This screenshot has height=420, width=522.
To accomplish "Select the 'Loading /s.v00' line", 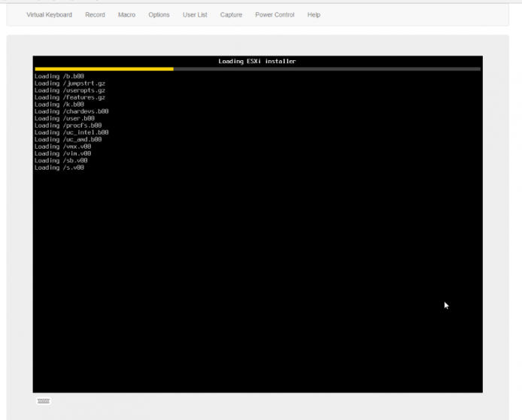I will [x=59, y=168].
